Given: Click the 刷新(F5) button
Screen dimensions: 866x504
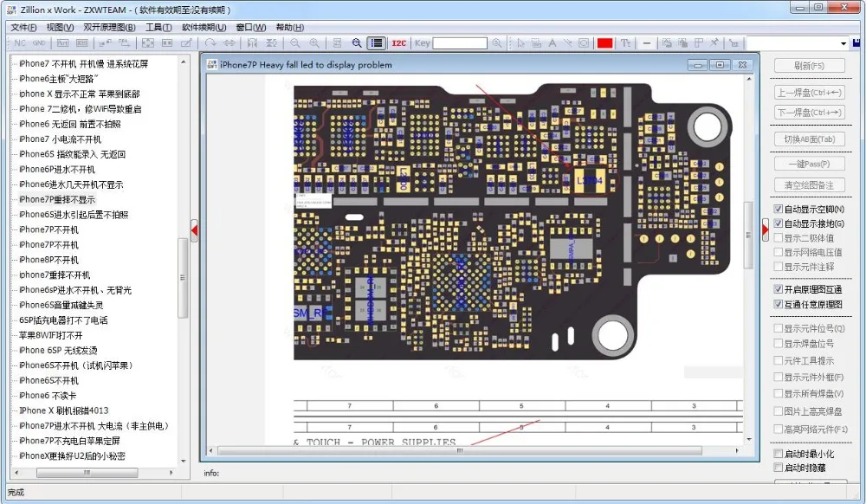Looking at the screenshot, I should point(809,65).
